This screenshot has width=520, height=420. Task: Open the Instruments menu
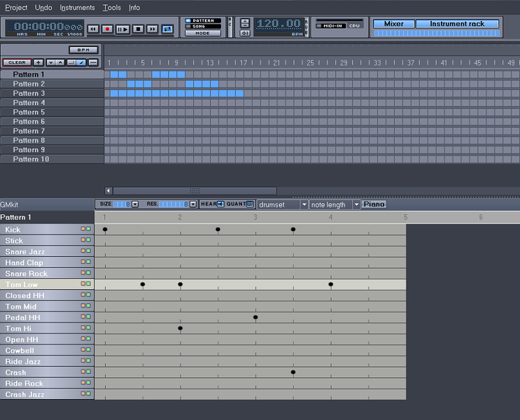tap(77, 7)
